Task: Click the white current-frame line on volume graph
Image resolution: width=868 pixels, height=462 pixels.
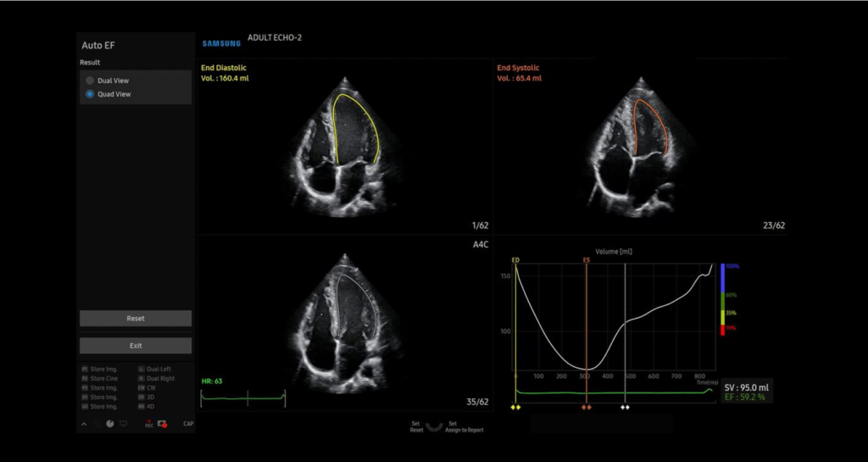Action: [625, 333]
